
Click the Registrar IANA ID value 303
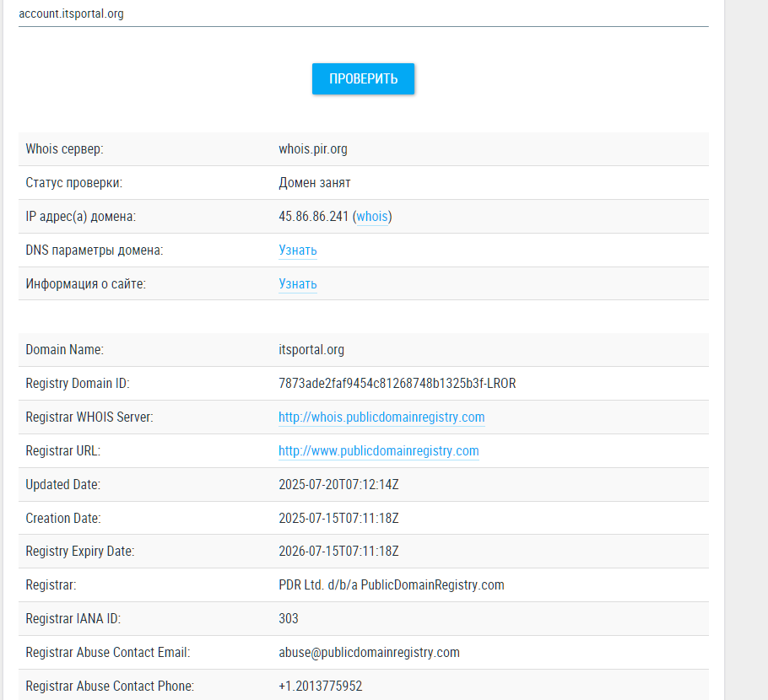click(x=289, y=619)
